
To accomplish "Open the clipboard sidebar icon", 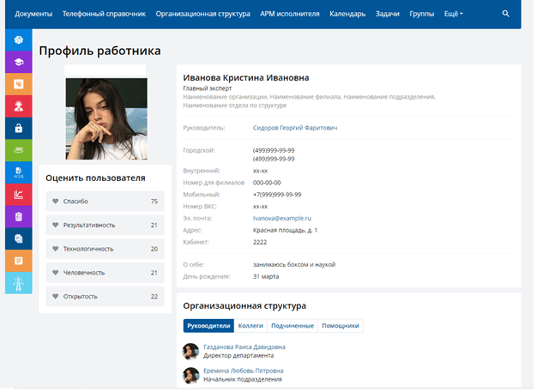I will click(x=18, y=217).
